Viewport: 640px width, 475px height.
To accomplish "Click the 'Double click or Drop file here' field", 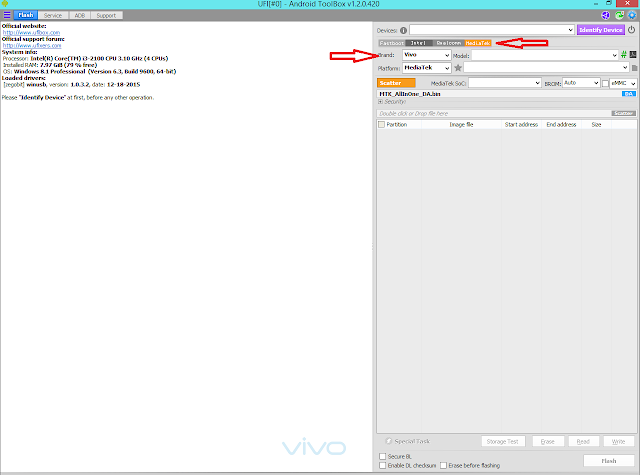I will click(493, 113).
